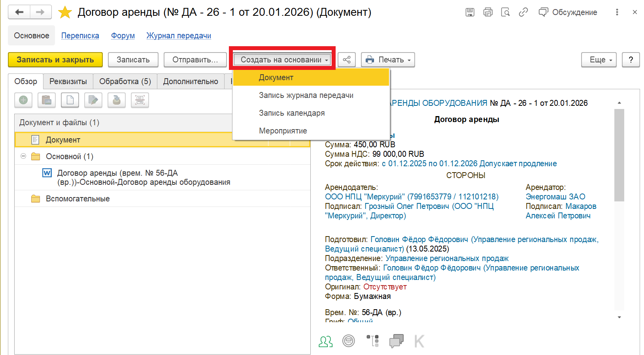
Task: Choose Запись календаря menu item
Action: click(291, 113)
